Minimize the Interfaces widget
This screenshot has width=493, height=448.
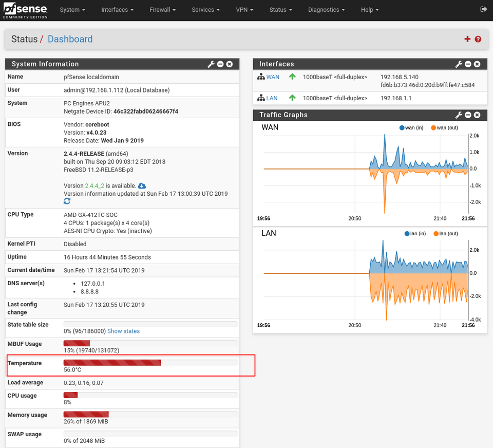(468, 64)
